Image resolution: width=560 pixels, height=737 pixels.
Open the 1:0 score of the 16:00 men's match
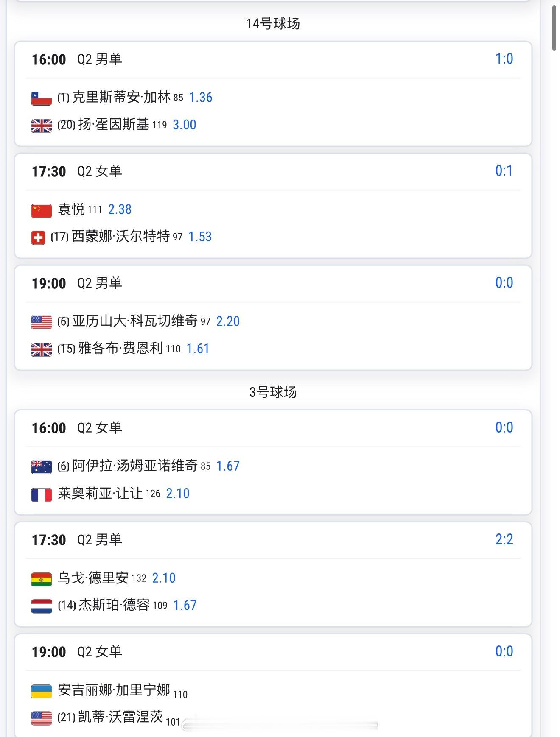504,59
